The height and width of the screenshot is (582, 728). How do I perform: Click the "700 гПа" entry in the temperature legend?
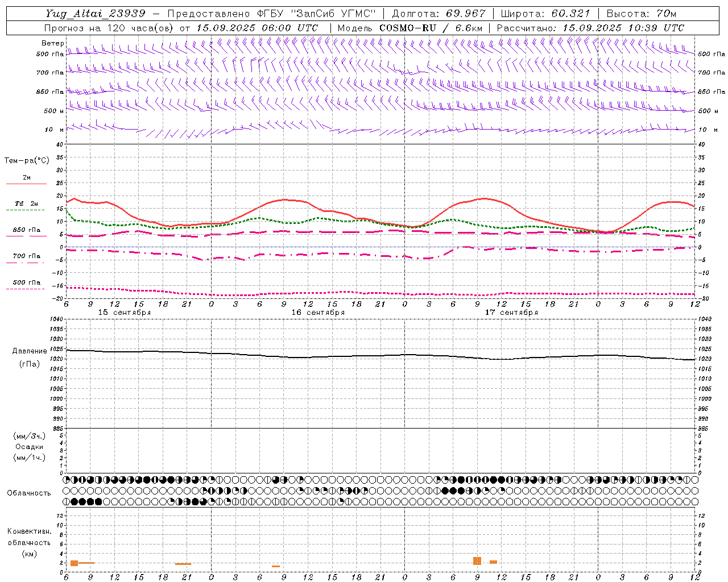coord(27,256)
